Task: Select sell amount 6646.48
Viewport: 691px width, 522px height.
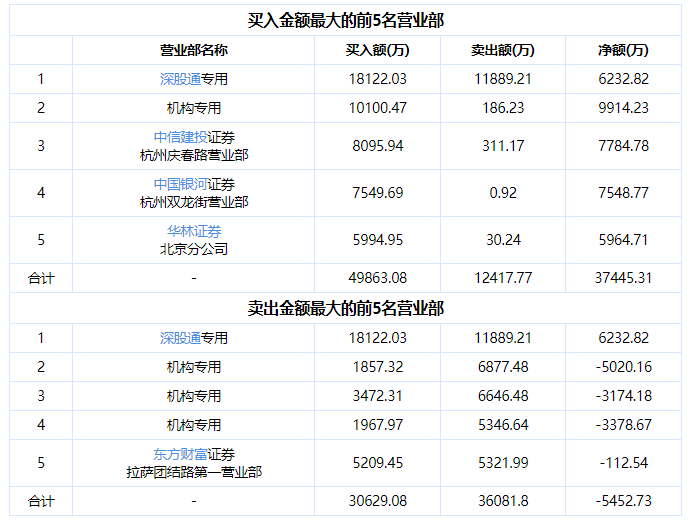Action: coord(503,396)
